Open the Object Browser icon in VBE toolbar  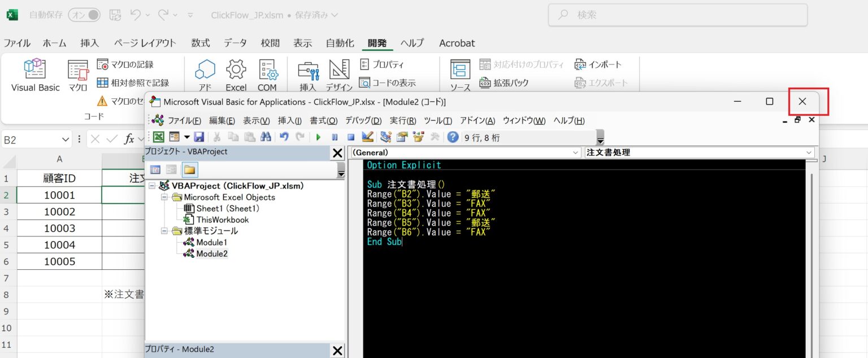coord(419,137)
